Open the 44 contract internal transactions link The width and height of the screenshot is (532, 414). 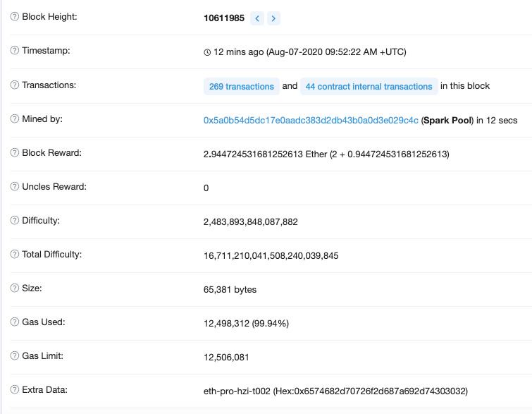[369, 87]
